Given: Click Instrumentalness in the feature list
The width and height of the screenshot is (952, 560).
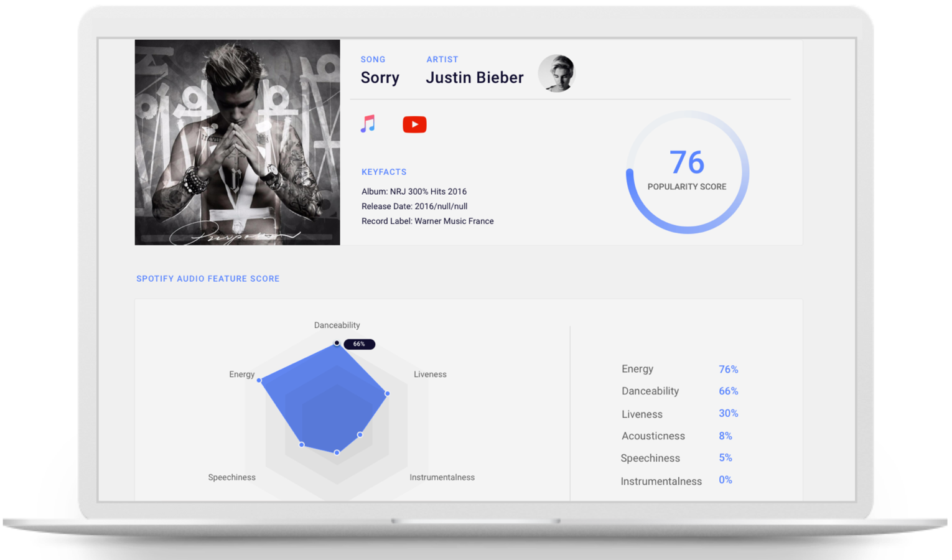Looking at the screenshot, I should pyautogui.click(x=661, y=482).
